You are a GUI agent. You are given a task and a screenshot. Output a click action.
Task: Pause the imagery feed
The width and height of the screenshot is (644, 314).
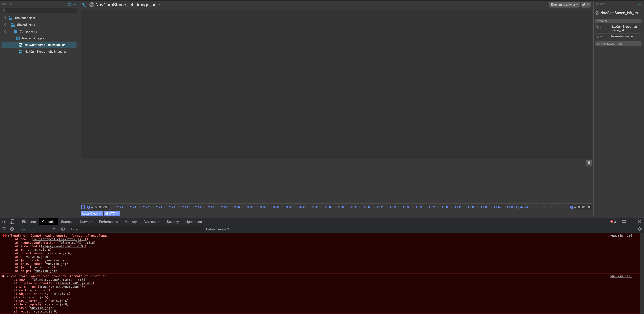589,163
